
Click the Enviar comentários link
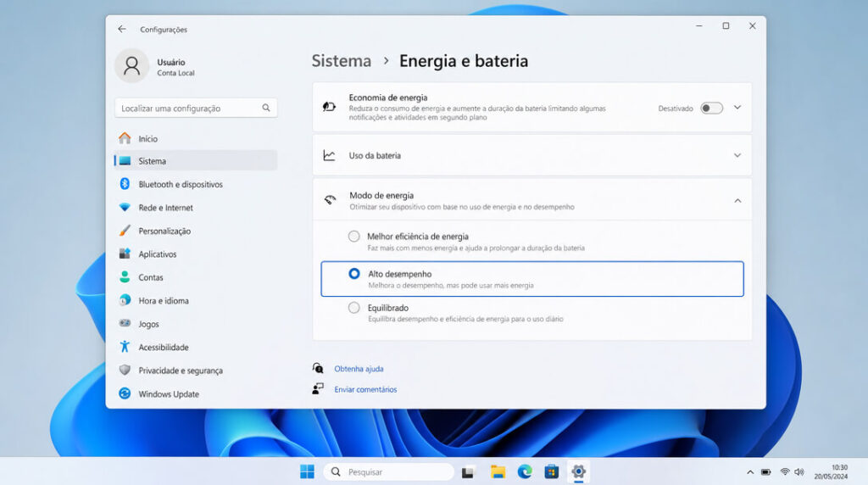(365, 389)
